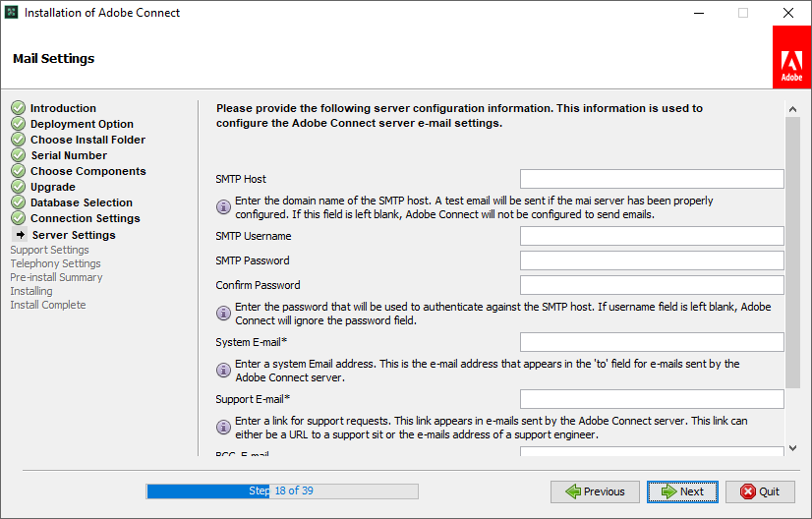Return using the Previous button
812x519 pixels.
[x=595, y=491]
